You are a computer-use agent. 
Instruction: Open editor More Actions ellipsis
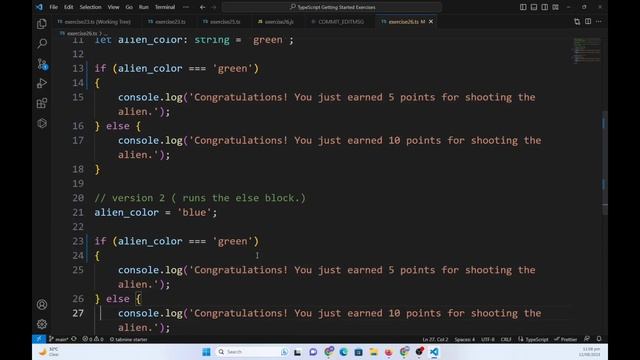[599, 22]
